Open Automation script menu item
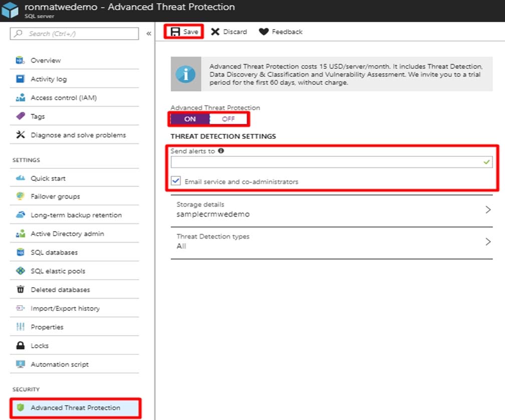This screenshot has width=505, height=420. click(74, 364)
